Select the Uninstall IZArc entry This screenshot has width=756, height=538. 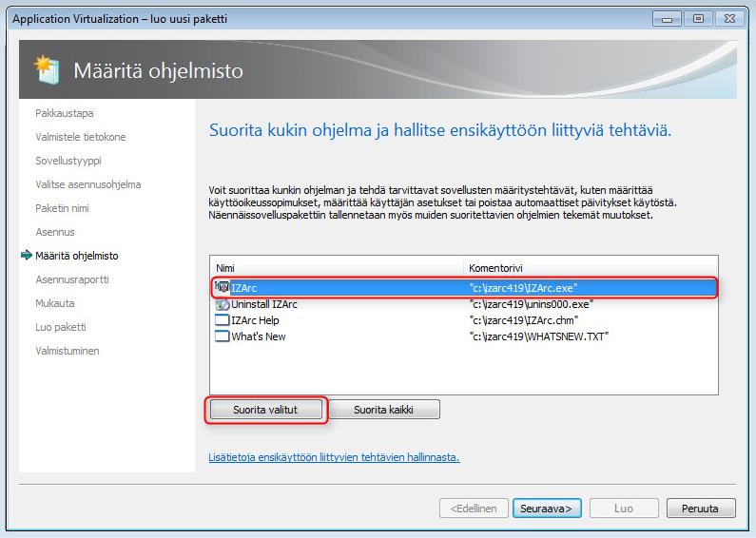point(264,304)
